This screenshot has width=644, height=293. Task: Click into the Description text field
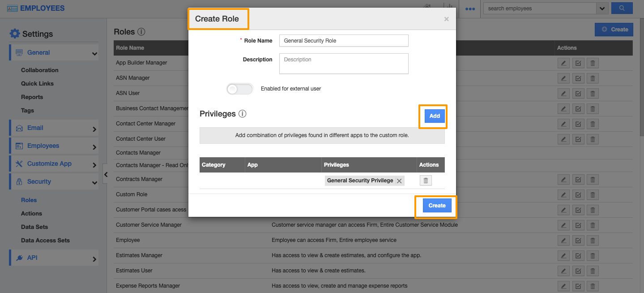tap(344, 64)
